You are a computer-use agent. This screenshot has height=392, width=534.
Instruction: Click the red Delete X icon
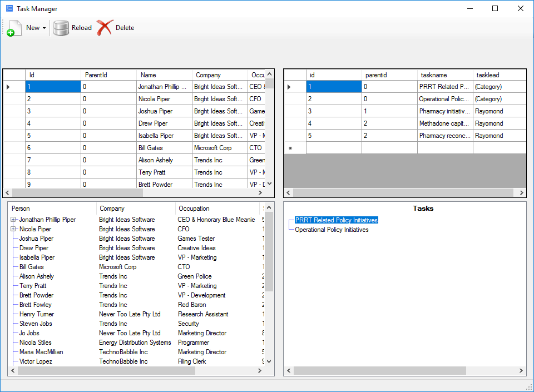click(x=105, y=28)
